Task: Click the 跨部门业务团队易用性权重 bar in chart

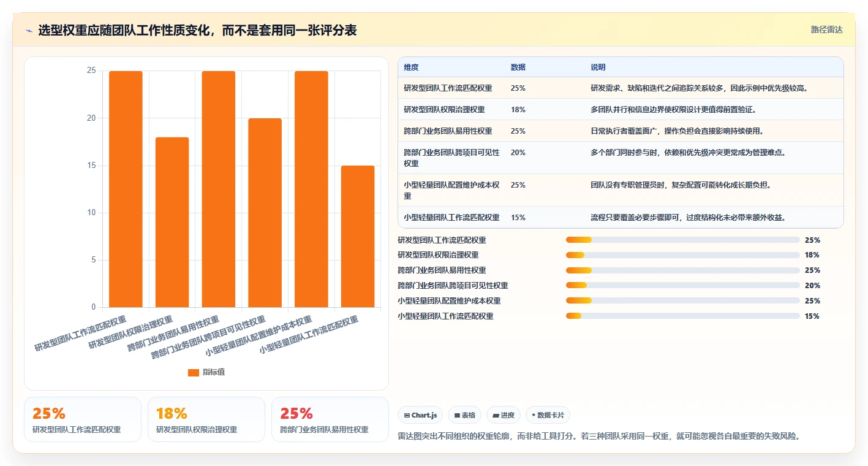Action: [x=219, y=189]
